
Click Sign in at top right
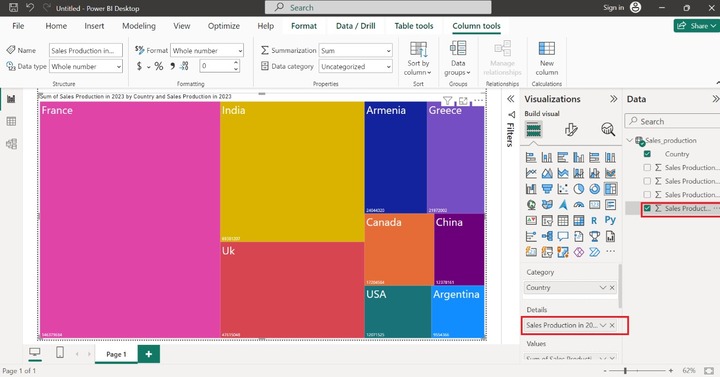click(x=613, y=7)
